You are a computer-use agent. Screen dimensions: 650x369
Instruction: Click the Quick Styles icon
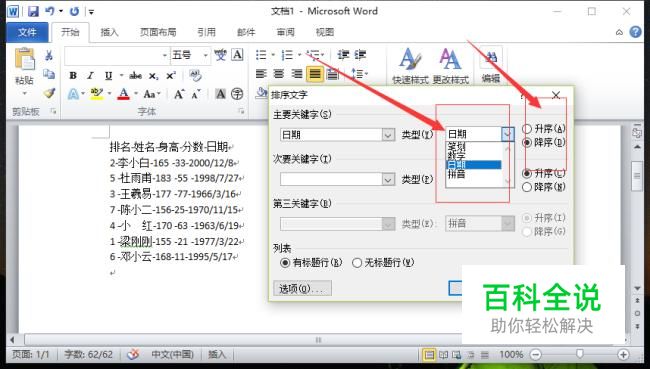[410, 66]
